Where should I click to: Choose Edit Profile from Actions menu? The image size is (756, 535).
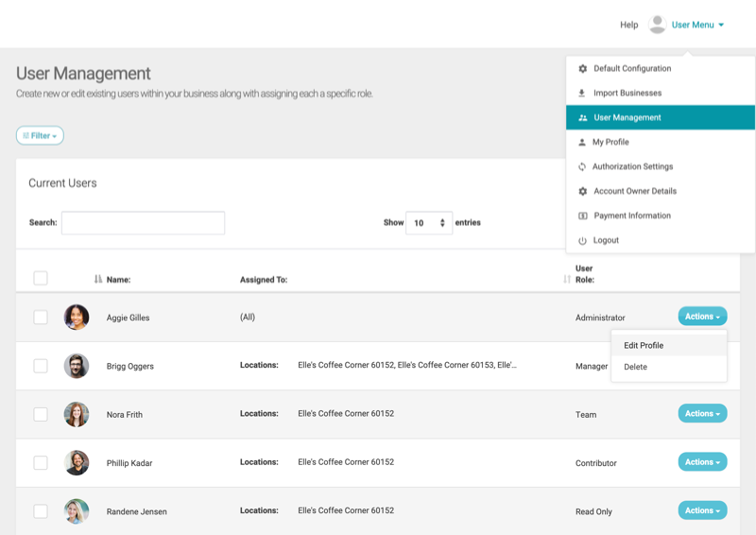[x=644, y=345]
